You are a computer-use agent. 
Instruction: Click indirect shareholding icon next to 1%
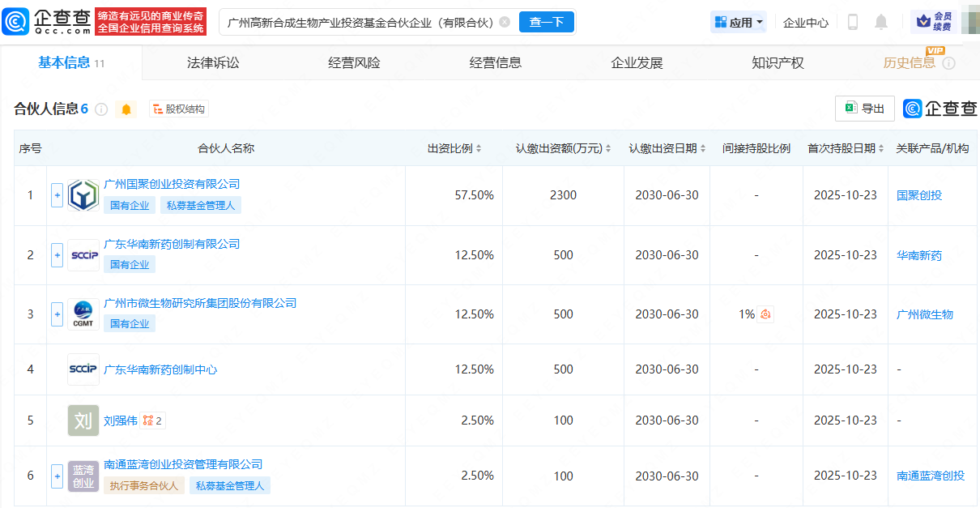765,314
